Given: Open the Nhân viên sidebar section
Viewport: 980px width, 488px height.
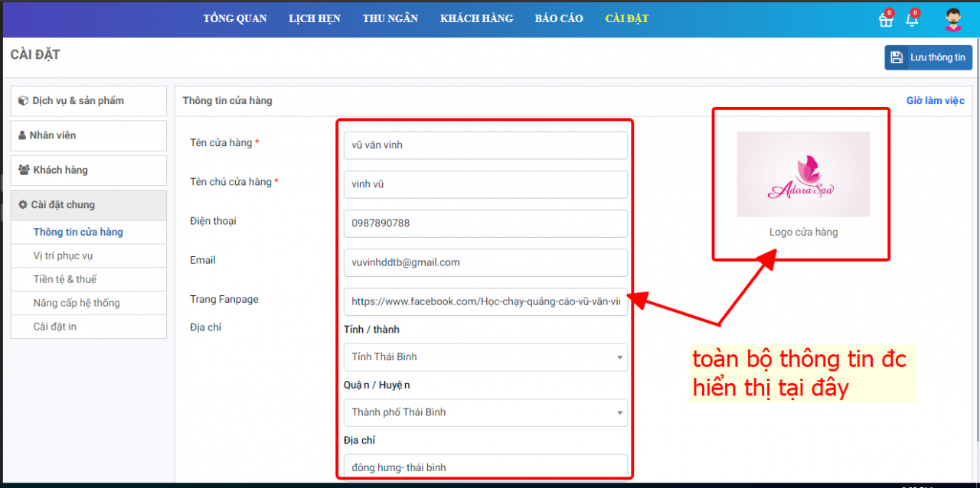Looking at the screenshot, I should pyautogui.click(x=88, y=135).
